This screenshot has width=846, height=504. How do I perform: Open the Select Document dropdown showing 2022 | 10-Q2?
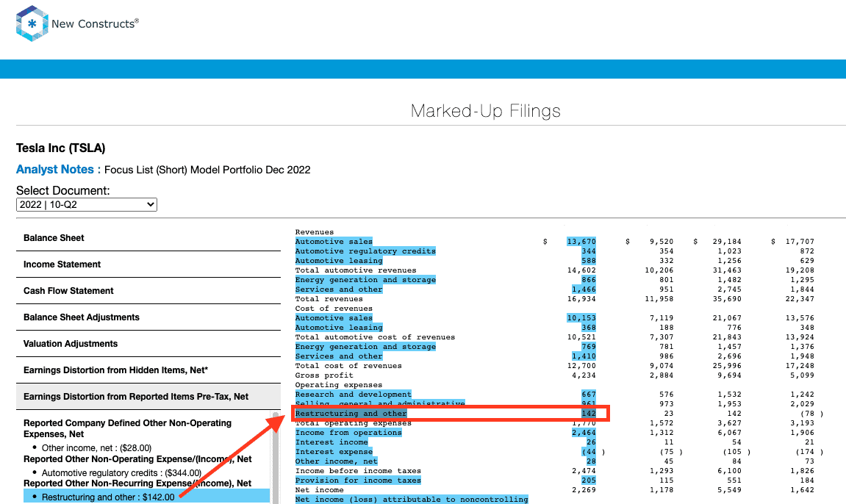86,205
